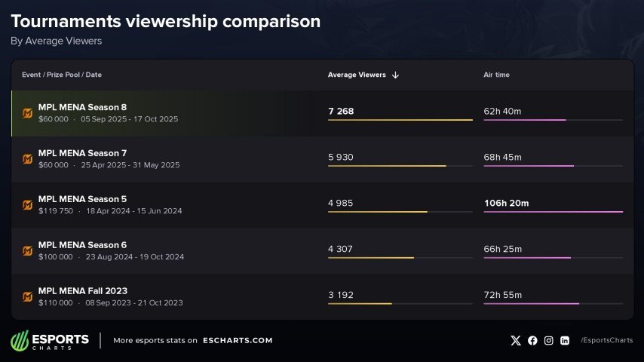
Task: Open the MPL MENA Season 8 event
Action: pyautogui.click(x=82, y=107)
